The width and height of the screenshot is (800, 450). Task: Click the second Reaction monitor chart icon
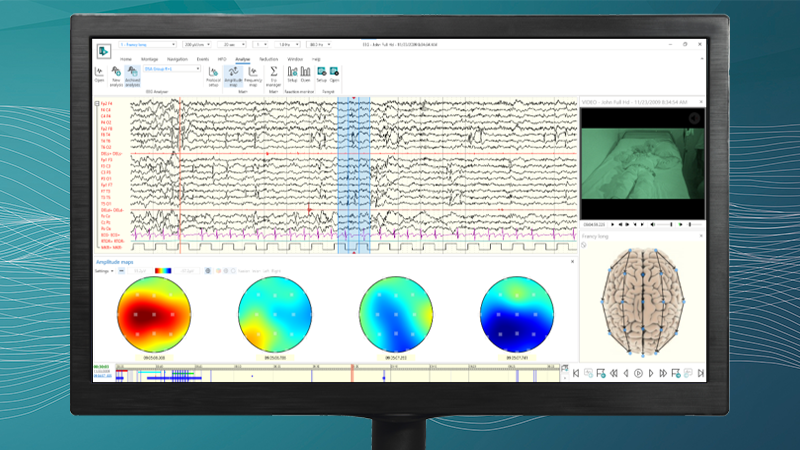point(305,74)
